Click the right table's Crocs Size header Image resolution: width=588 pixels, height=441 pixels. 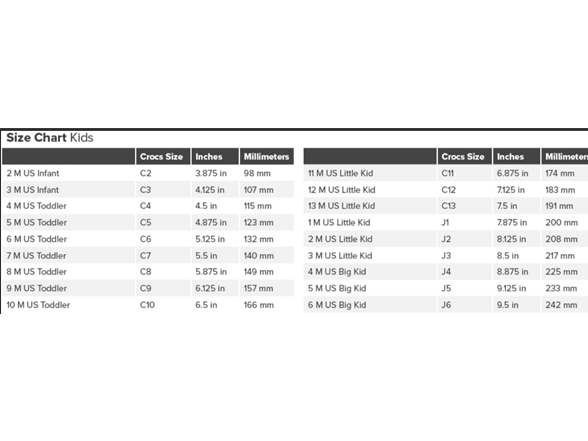point(464,156)
